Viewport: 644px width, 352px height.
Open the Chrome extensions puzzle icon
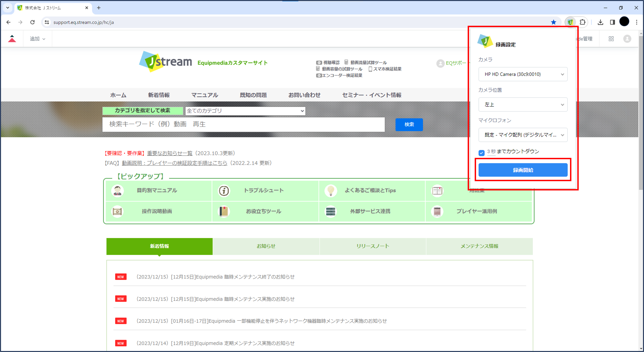pyautogui.click(x=582, y=22)
